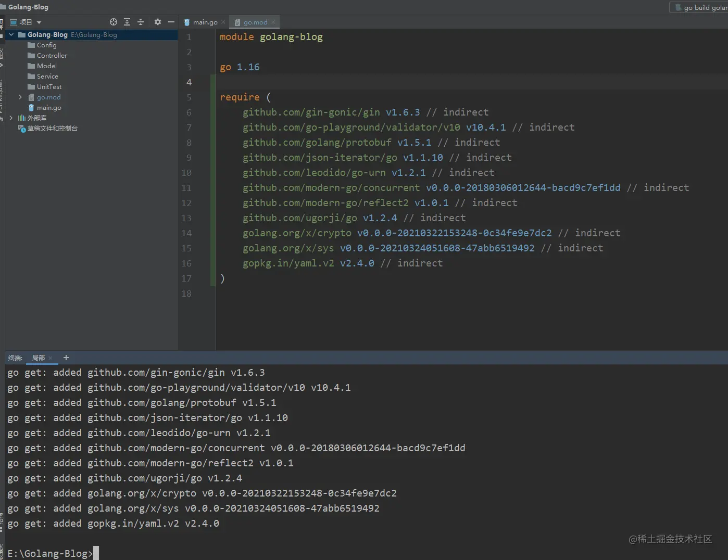Close the go.mod editor tab

coord(273,22)
